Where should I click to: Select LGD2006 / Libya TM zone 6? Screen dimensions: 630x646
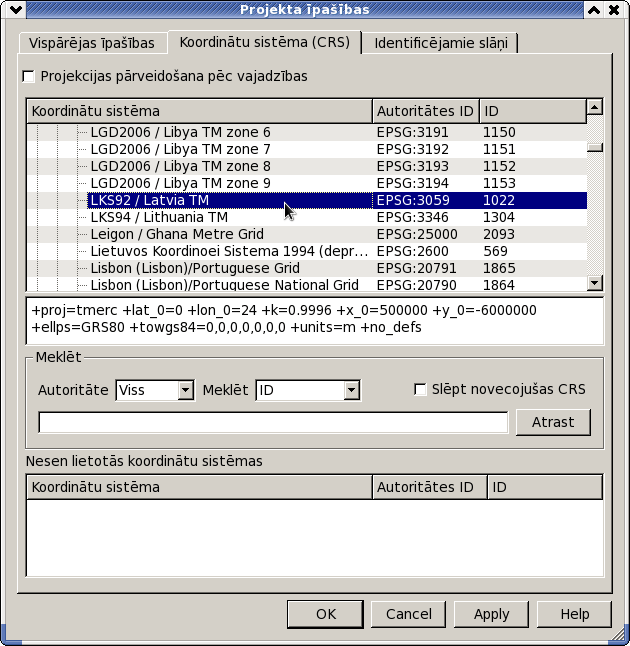click(307, 132)
